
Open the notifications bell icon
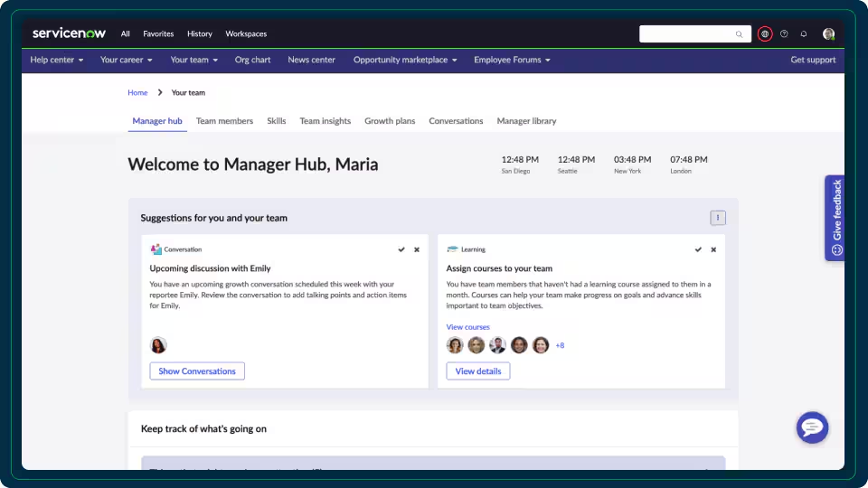tap(803, 33)
